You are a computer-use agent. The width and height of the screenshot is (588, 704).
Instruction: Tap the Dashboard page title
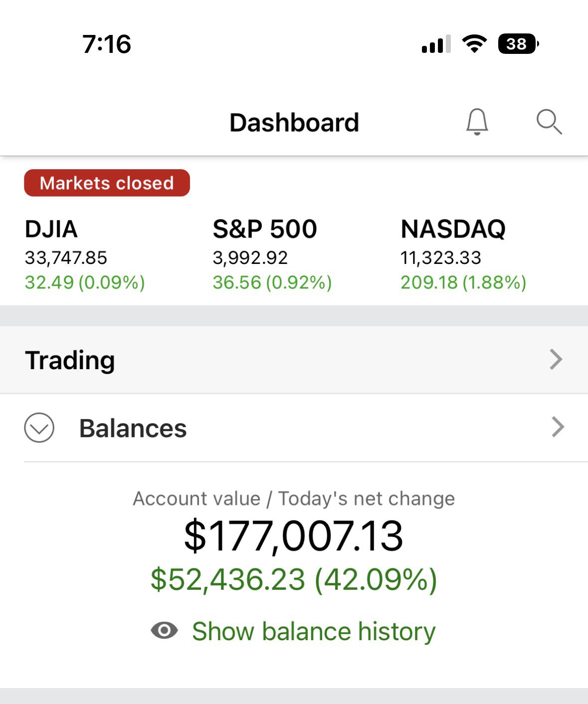click(294, 123)
